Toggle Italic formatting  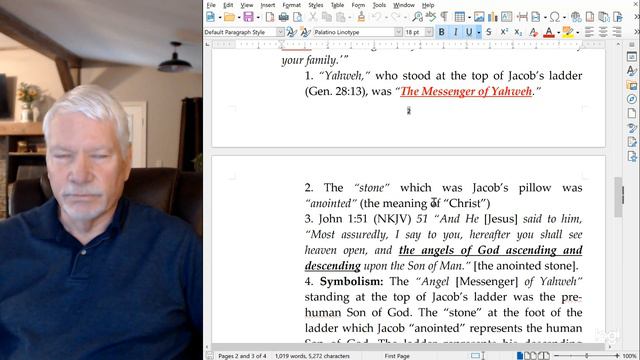pos(456,32)
